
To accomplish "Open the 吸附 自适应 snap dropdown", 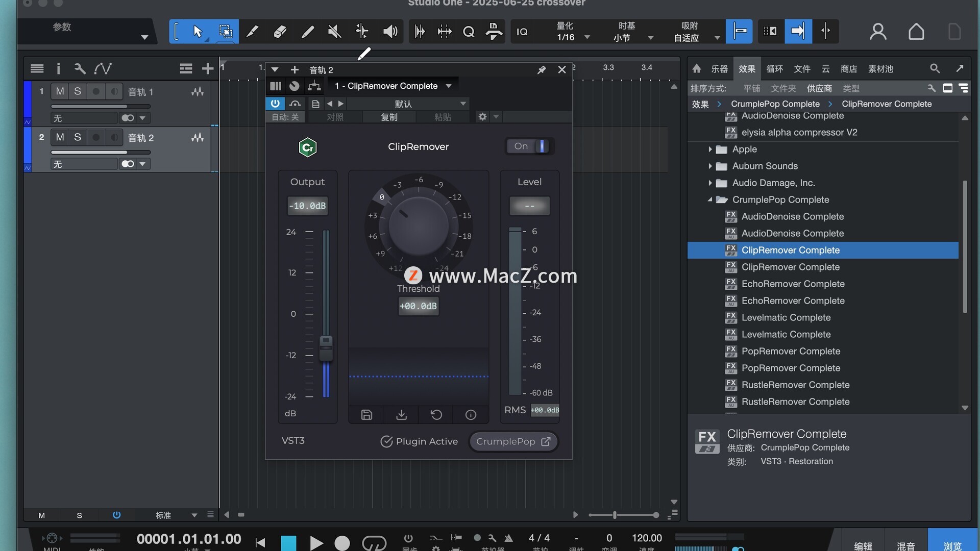I will [697, 32].
